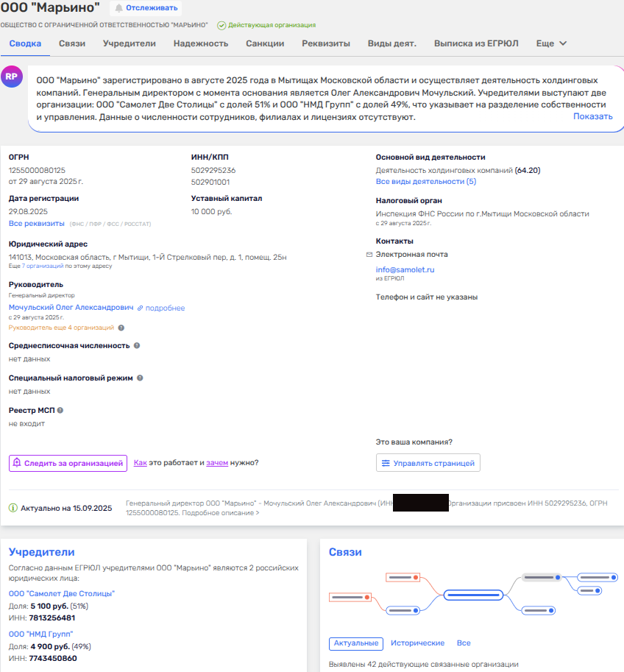
Task: Open director Мочульский Олег Александрович link
Action: (x=71, y=308)
